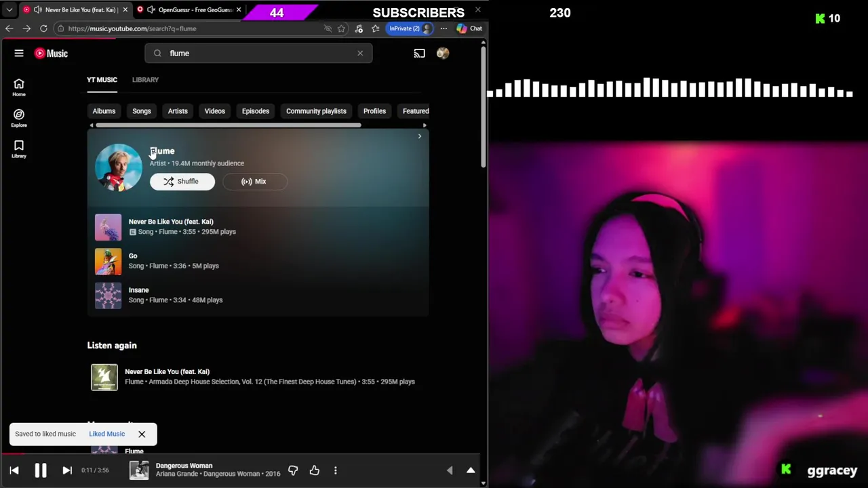Filter results by Videos
Viewport: 868px width, 488px height.
(215, 111)
